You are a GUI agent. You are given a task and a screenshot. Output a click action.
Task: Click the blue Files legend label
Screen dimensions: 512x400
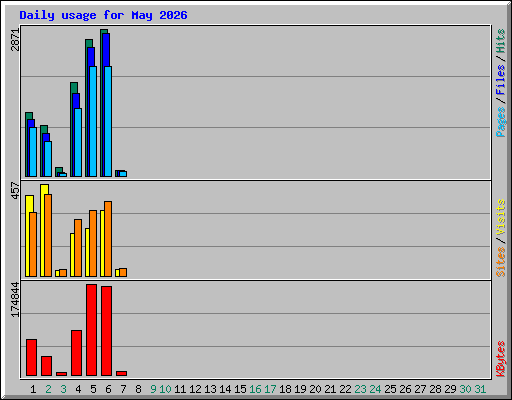pos(500,79)
